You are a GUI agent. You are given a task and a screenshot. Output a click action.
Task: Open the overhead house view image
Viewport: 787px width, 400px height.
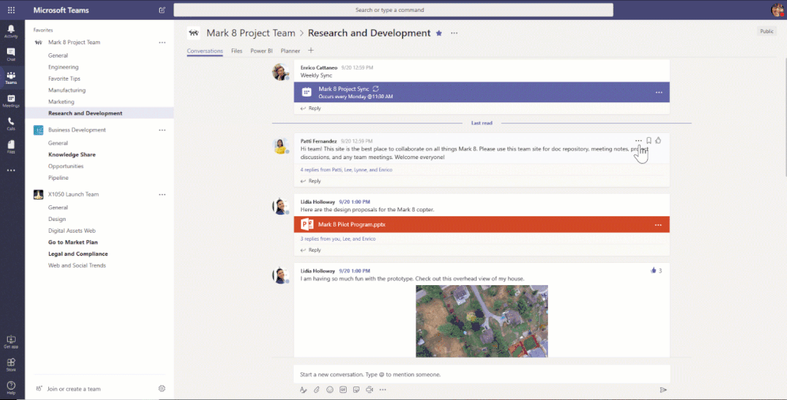[x=482, y=321]
